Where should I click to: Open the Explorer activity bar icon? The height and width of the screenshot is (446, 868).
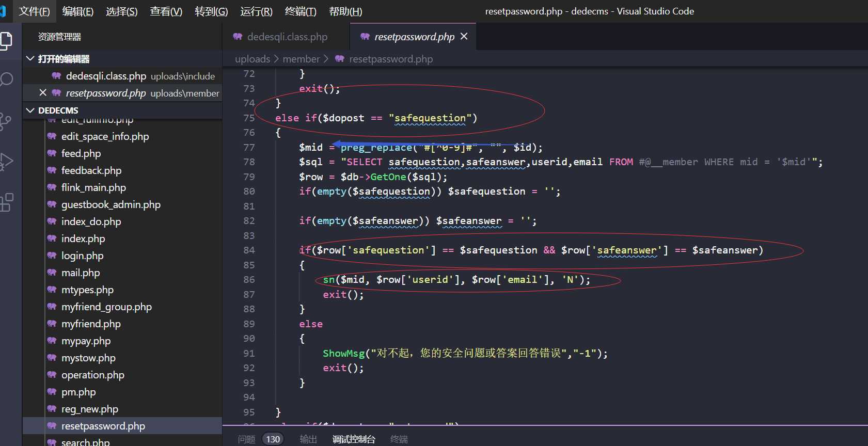[x=5, y=41]
